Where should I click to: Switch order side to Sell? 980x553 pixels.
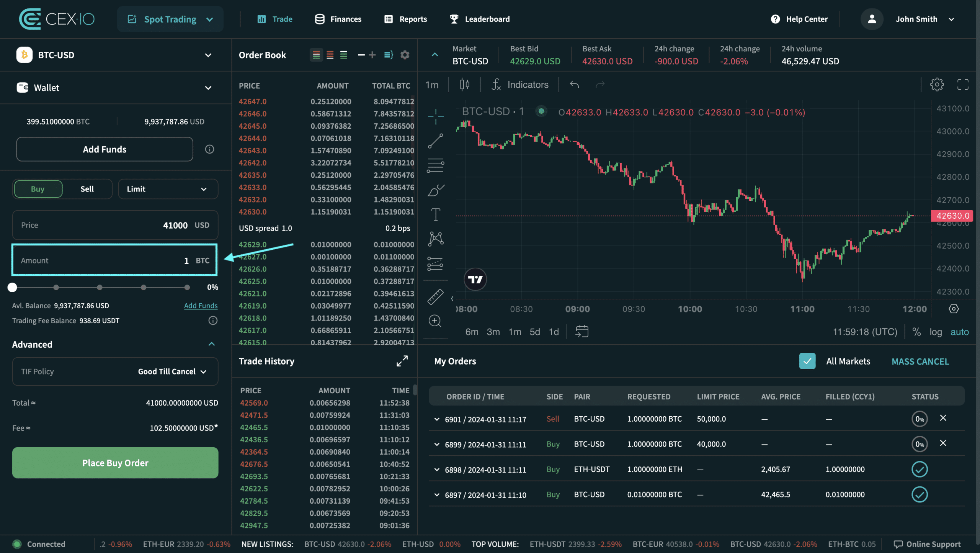click(87, 189)
